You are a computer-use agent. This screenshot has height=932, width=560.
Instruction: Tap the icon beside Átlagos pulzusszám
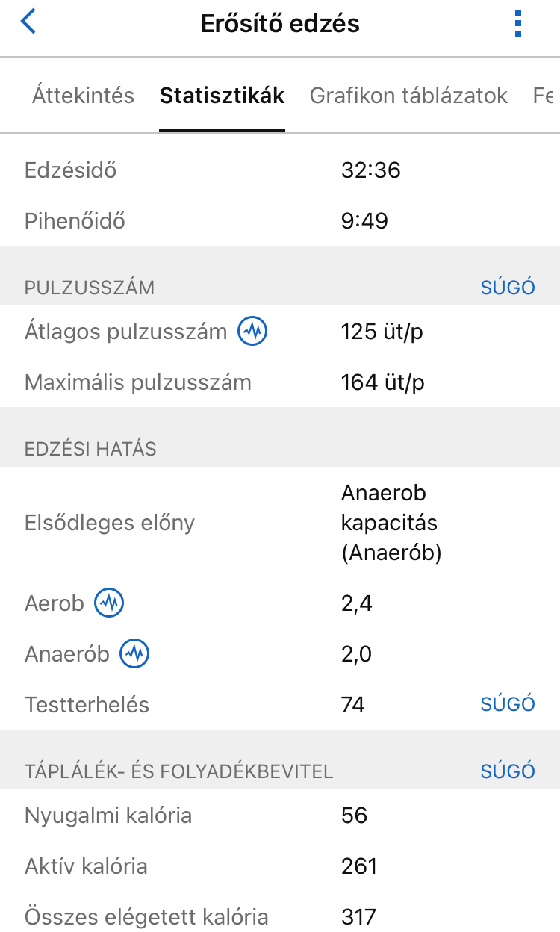[x=252, y=332]
